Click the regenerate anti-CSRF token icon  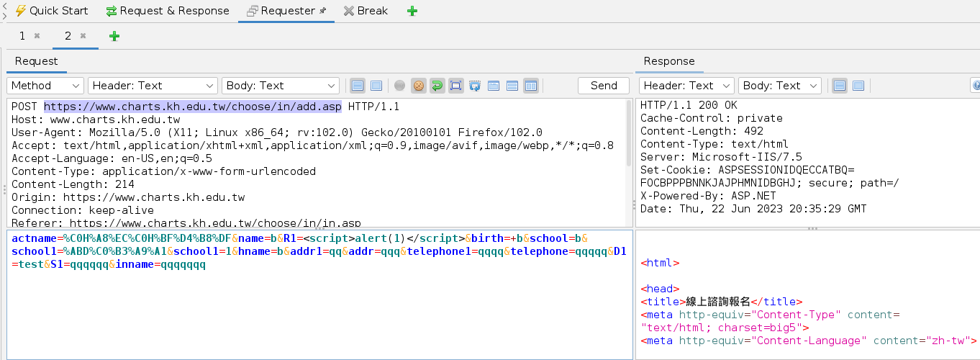coord(475,86)
